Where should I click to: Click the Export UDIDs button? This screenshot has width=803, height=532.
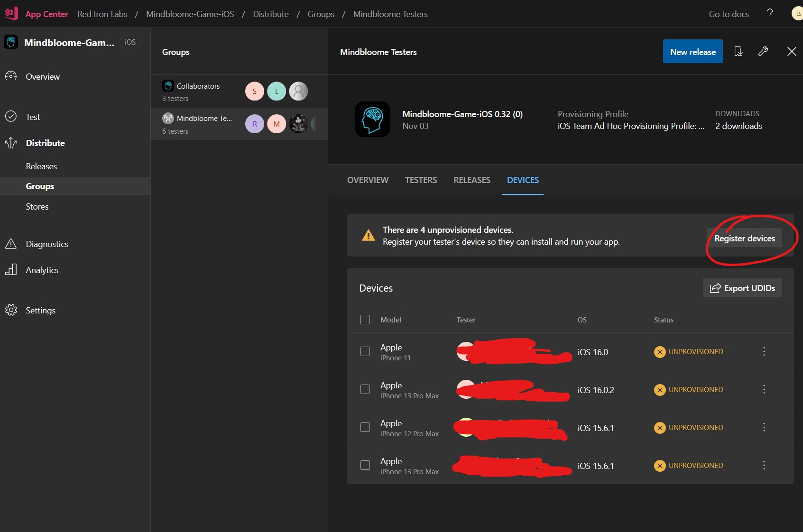pyautogui.click(x=742, y=288)
